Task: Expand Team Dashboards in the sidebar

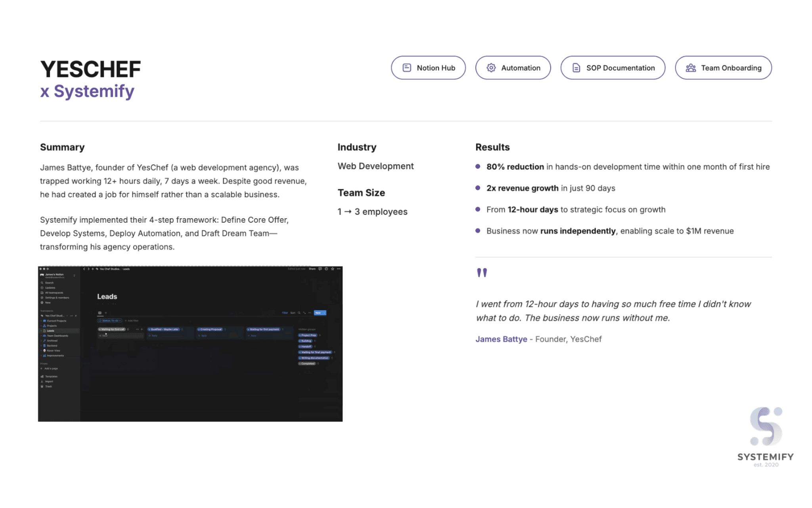Action: 41,336
